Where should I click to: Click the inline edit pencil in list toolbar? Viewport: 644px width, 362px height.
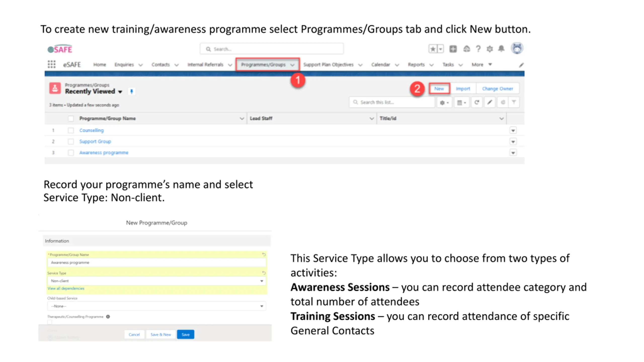[x=490, y=102]
